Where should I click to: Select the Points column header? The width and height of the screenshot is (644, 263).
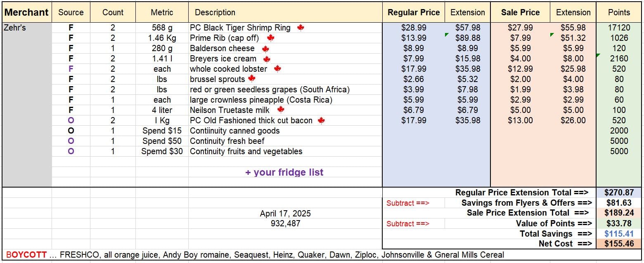619,12
